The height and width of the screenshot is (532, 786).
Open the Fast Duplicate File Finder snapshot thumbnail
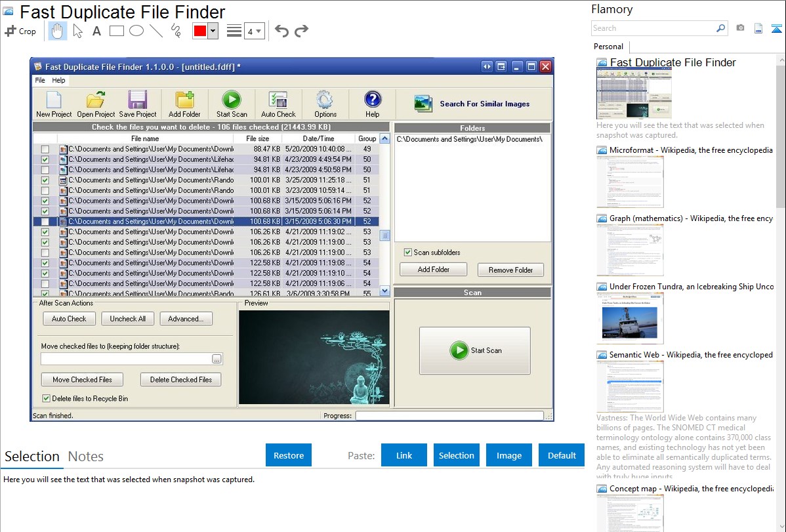click(x=634, y=93)
